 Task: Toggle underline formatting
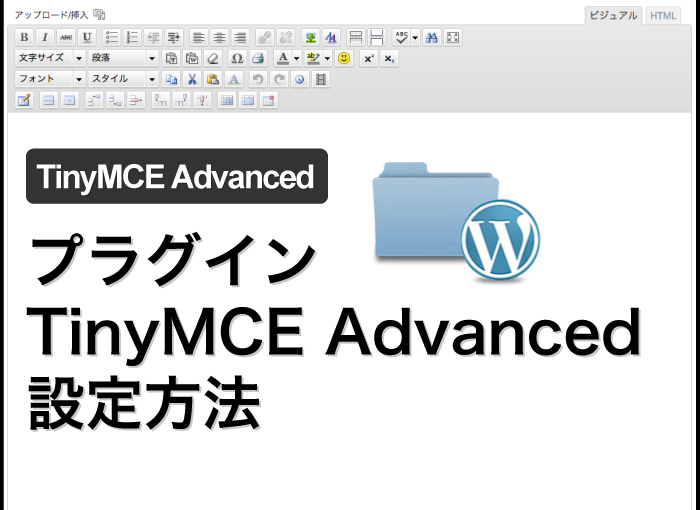[x=87, y=38]
